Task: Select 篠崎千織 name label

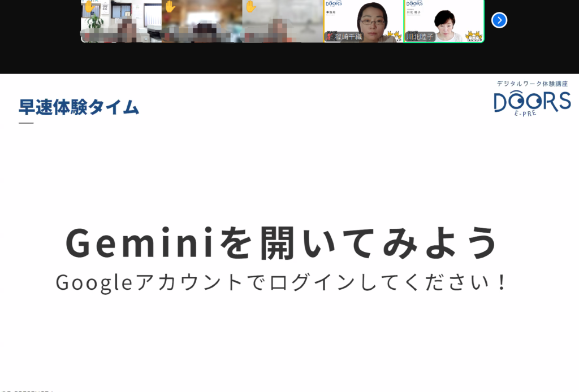Action: (x=348, y=37)
